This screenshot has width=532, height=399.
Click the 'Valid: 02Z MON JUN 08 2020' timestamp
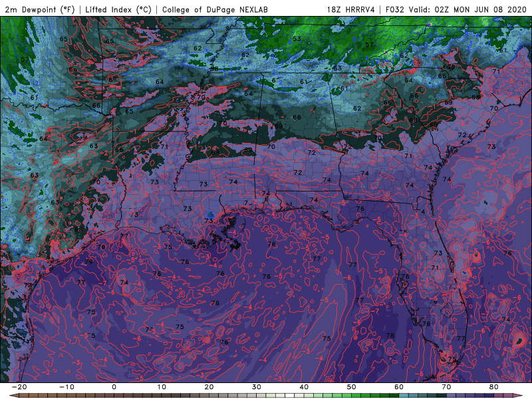tap(467, 9)
